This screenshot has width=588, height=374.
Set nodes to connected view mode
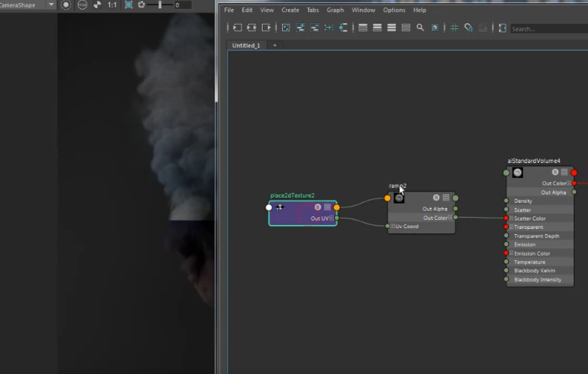377,28
